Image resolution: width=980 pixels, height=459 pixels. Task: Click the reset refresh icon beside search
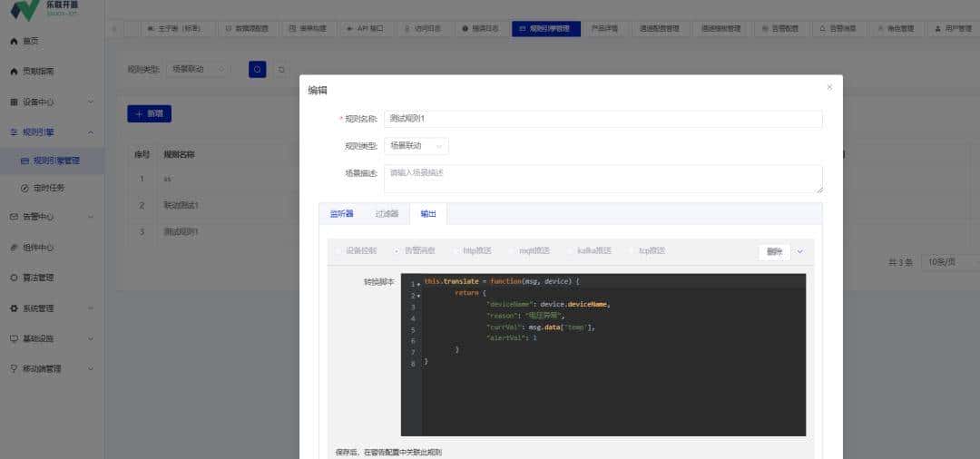(281, 69)
